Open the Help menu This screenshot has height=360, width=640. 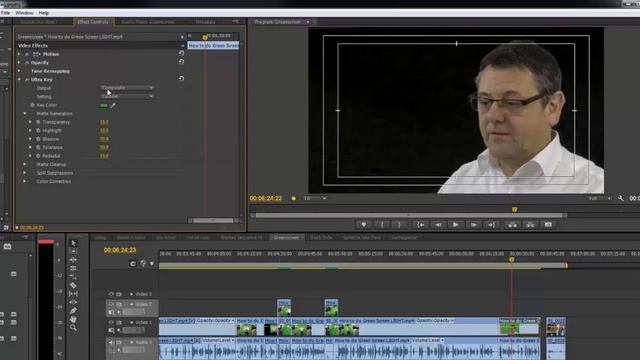click(x=44, y=13)
